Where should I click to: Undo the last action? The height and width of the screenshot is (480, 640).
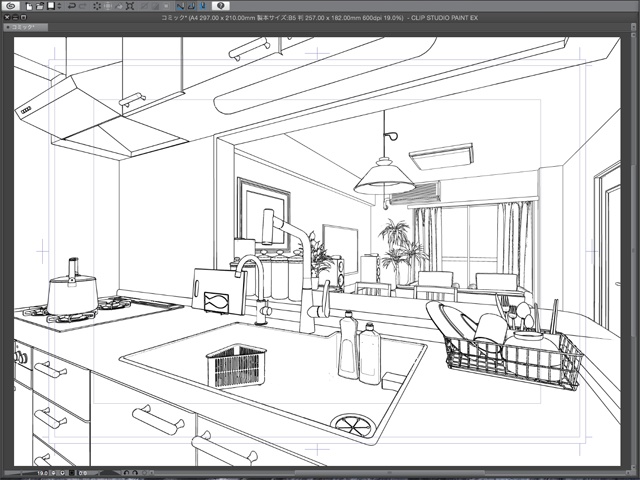point(72,6)
